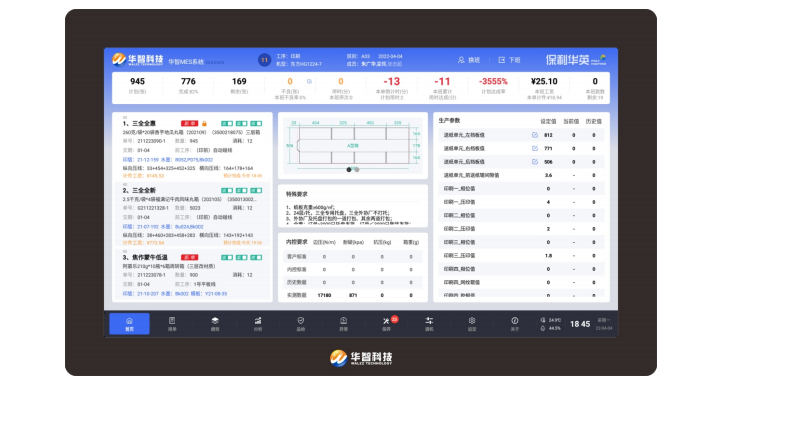Click edit icon beside the 771 set value
Viewport: 792px width, 438px height.
click(534, 148)
